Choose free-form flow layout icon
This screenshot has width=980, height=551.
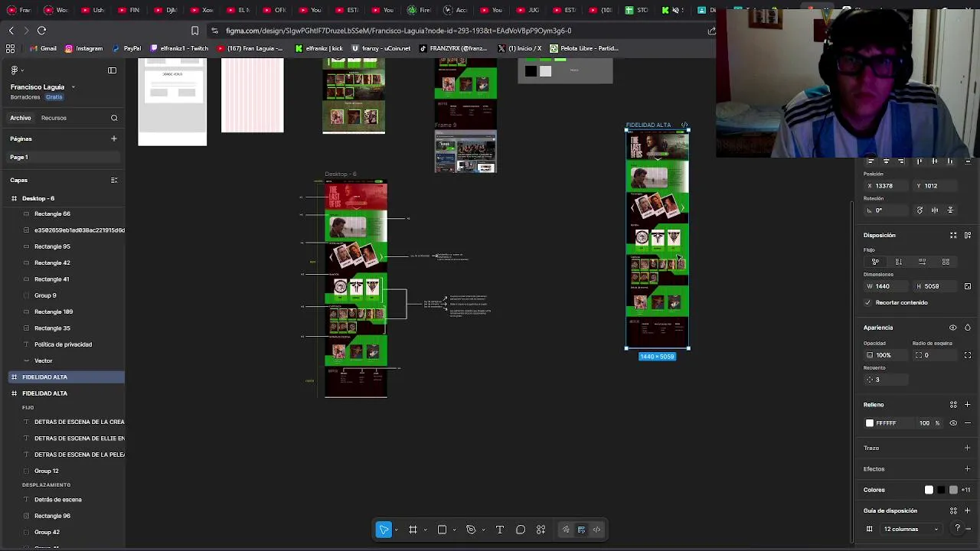[x=875, y=262]
